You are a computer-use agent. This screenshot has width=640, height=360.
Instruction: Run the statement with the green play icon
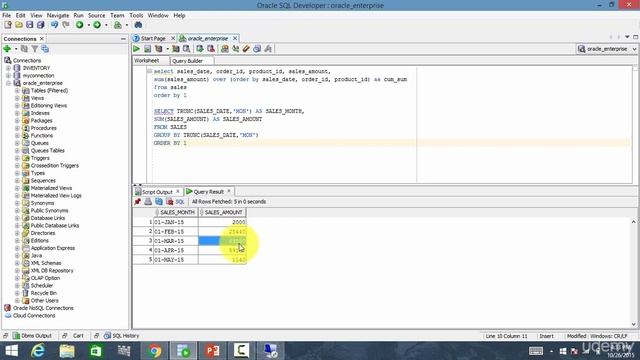click(x=136, y=49)
